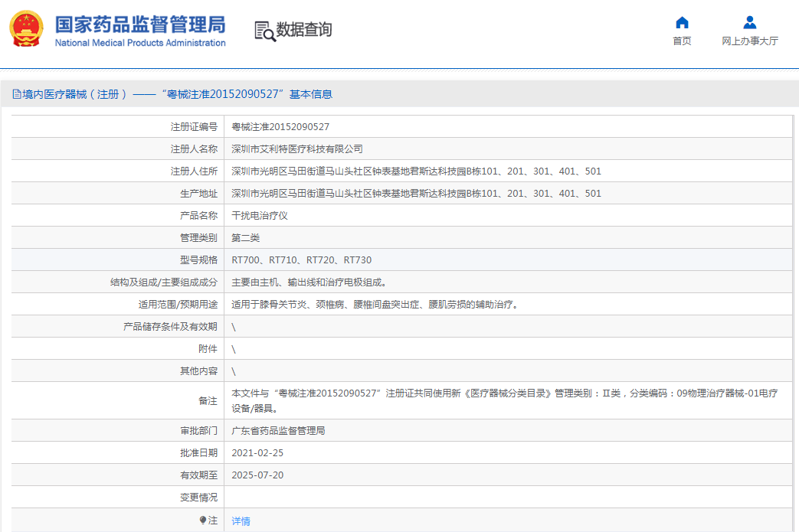The width and height of the screenshot is (799, 532).
Task: Go to home via house icon
Action: point(682,22)
